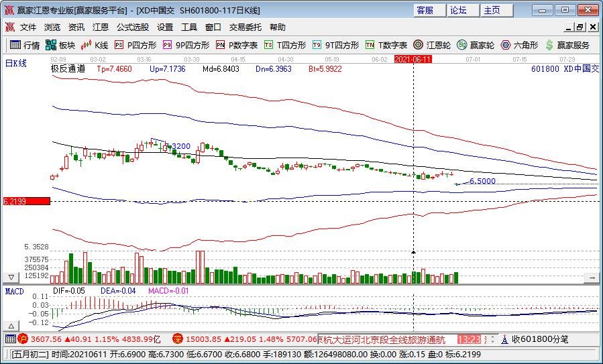Click the DEA=-0.04 reading
603x364 pixels.
pyautogui.click(x=118, y=291)
